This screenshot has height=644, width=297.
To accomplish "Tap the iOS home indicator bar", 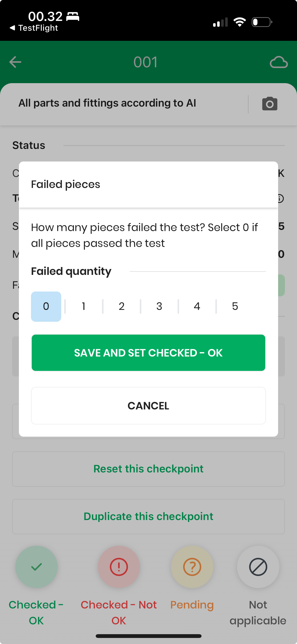I will click(x=148, y=636).
